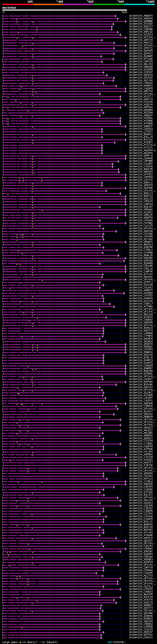Click the AU193562 query label
Viewport: 157px width, 644px height.
(9, 8)
